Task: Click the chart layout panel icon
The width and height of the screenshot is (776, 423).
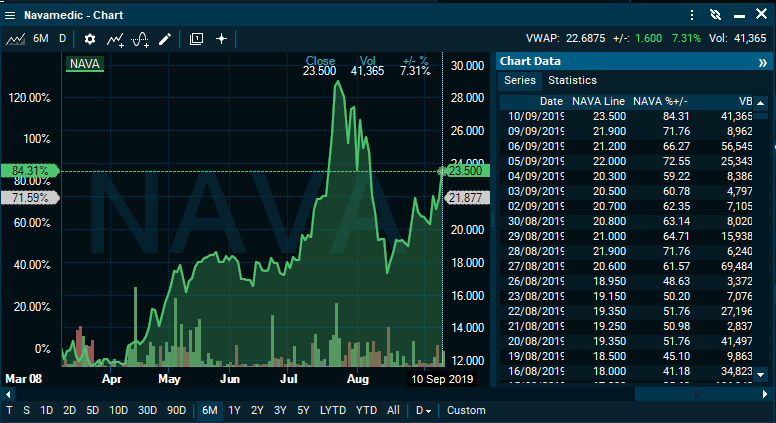Action: (x=196, y=39)
